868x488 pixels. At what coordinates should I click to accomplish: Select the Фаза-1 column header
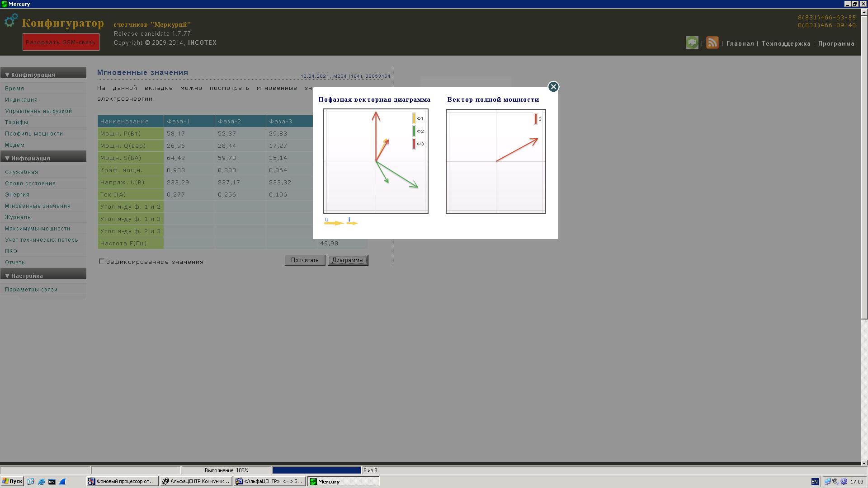click(x=189, y=121)
